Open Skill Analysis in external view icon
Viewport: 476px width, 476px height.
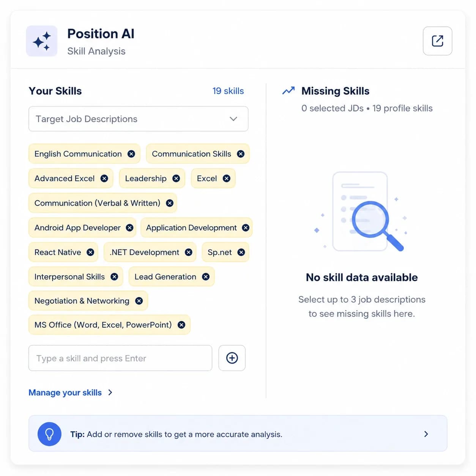point(437,41)
